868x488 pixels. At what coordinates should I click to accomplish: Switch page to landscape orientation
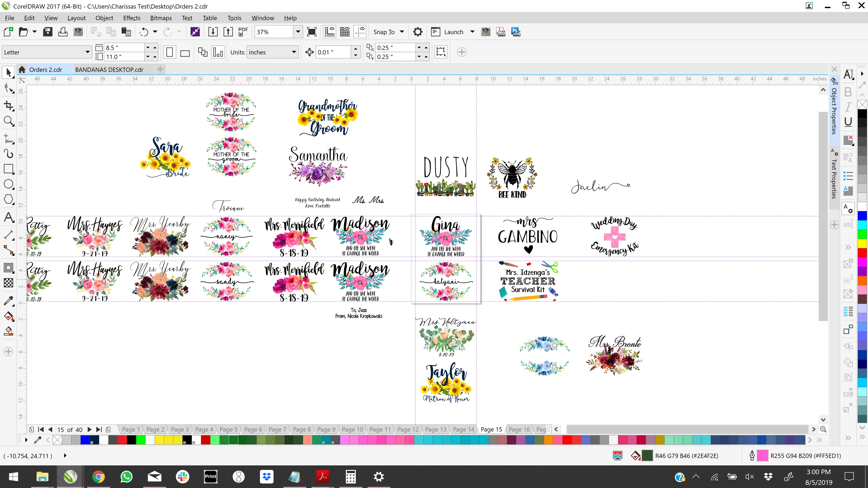(185, 52)
